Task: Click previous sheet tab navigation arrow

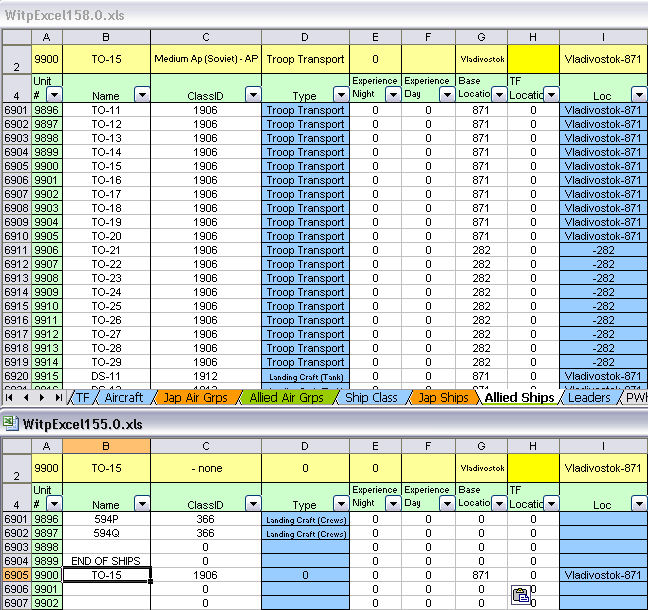Action: [x=26, y=398]
